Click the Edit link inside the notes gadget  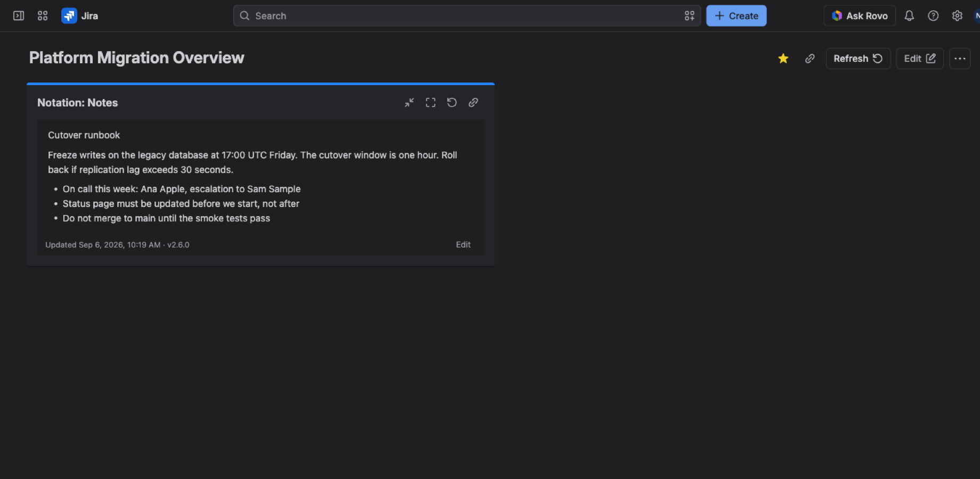click(x=463, y=244)
